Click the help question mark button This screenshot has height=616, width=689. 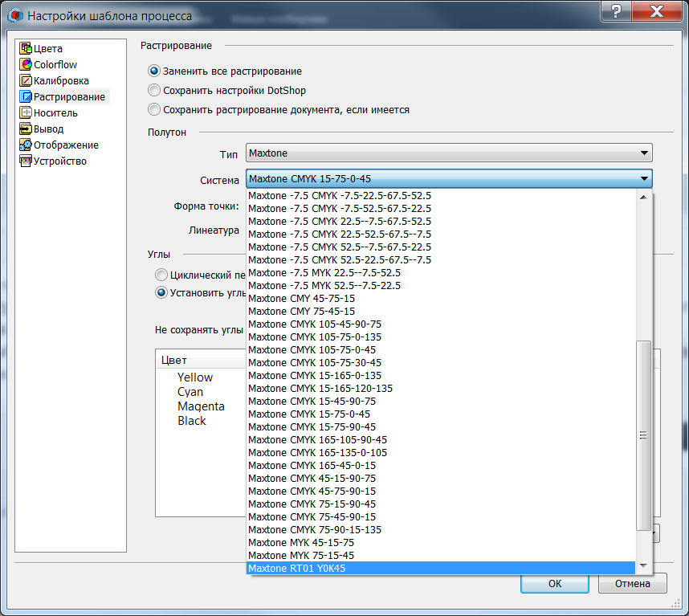point(616,11)
